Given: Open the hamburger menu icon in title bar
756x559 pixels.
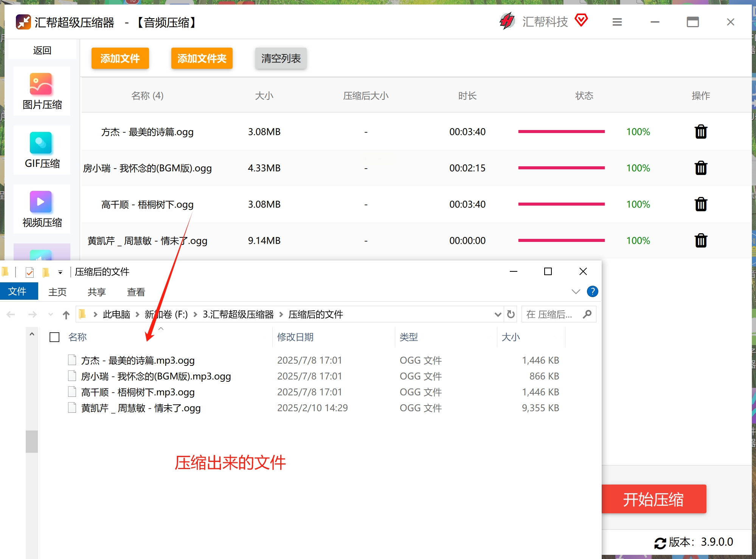Looking at the screenshot, I should pos(617,22).
